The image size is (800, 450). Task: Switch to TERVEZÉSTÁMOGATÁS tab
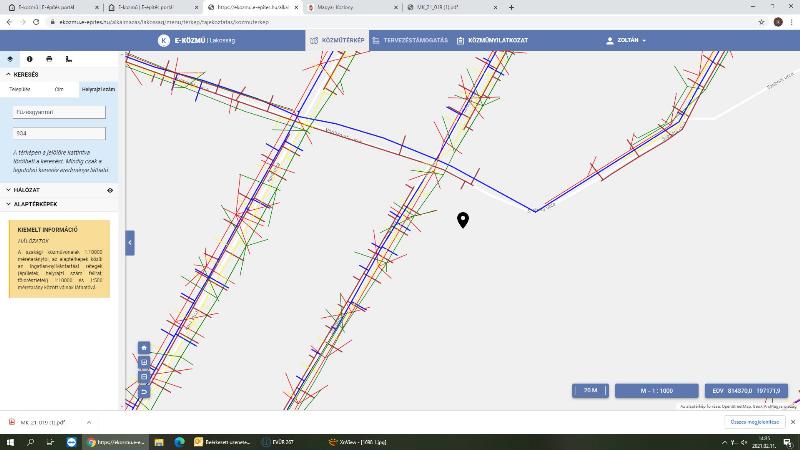tap(410, 40)
